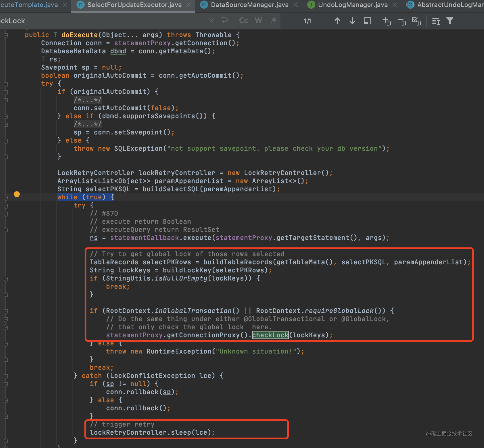Click the // trigger retry comment
This screenshot has width=484, height=448.
point(122,424)
